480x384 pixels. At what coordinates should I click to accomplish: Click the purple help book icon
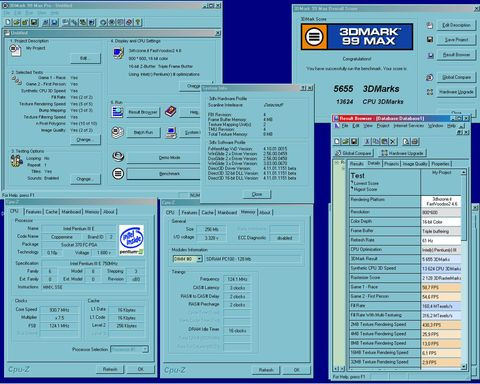[170, 111]
